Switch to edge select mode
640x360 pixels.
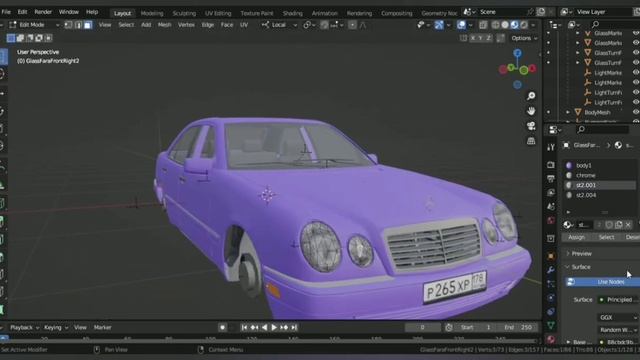coord(78,25)
